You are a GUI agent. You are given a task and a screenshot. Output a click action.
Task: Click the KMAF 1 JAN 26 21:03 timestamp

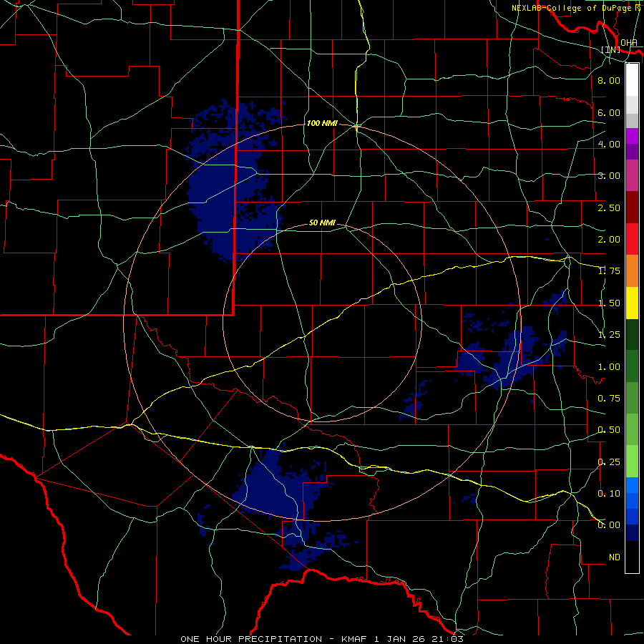[x=402, y=639]
